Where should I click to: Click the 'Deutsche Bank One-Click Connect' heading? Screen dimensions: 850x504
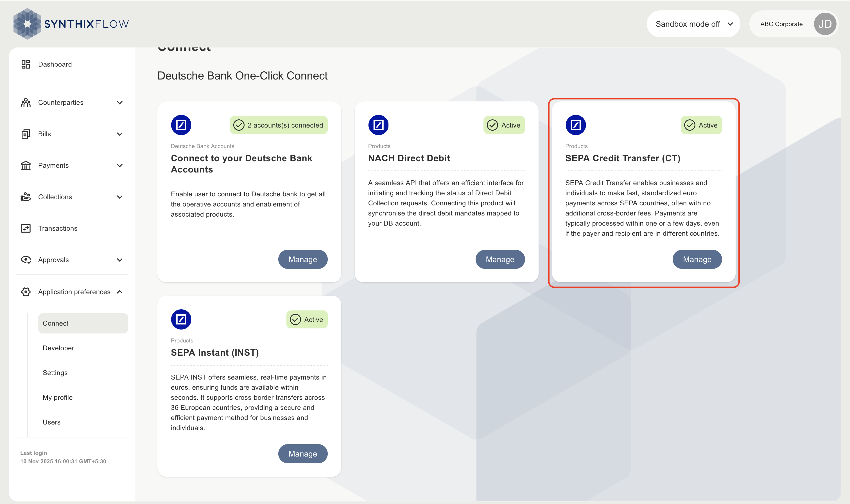click(243, 76)
